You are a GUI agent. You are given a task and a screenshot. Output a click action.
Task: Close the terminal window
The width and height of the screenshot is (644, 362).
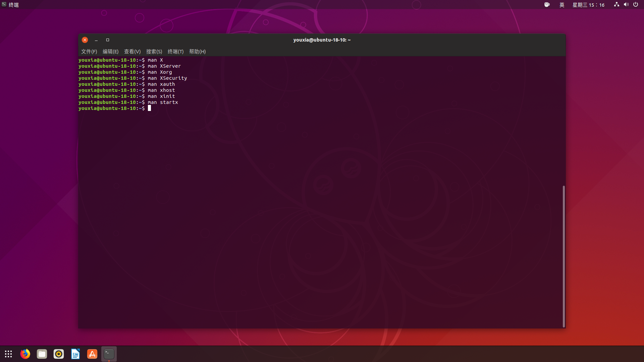coord(85,40)
